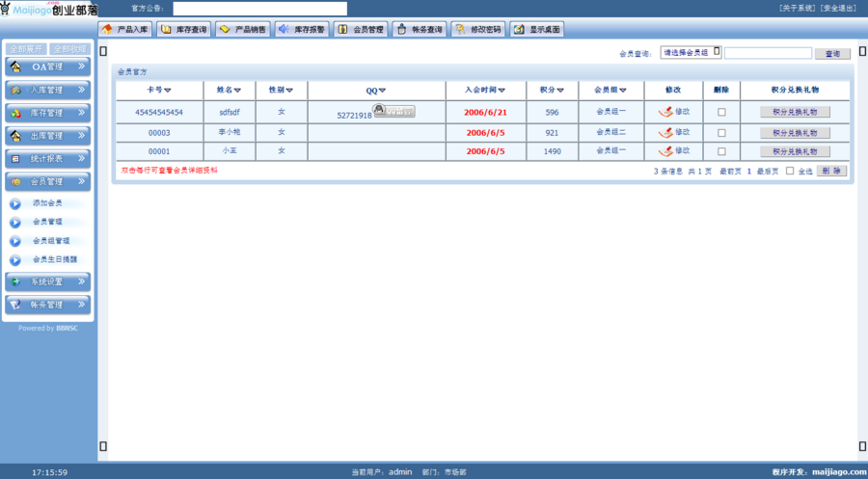
Task: Sort by 会员组 column arrow
Action: (x=623, y=91)
